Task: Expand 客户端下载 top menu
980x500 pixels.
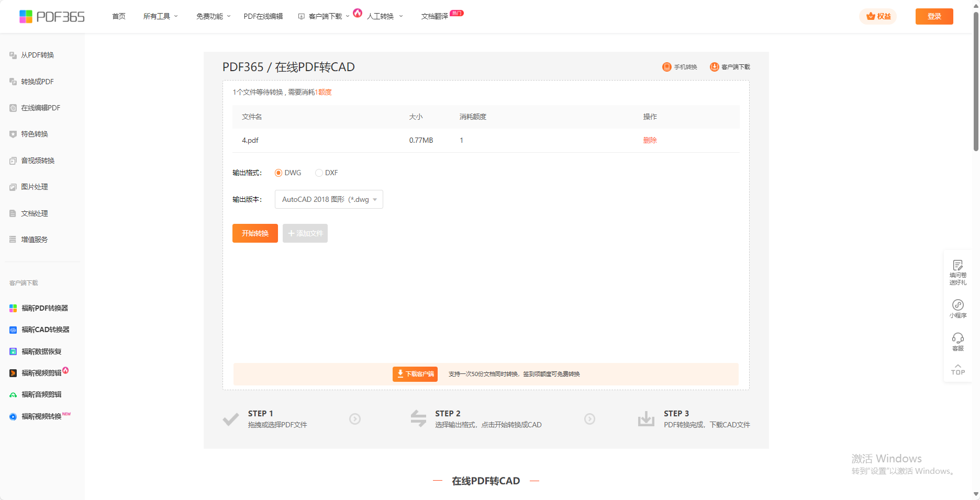Action: [324, 16]
